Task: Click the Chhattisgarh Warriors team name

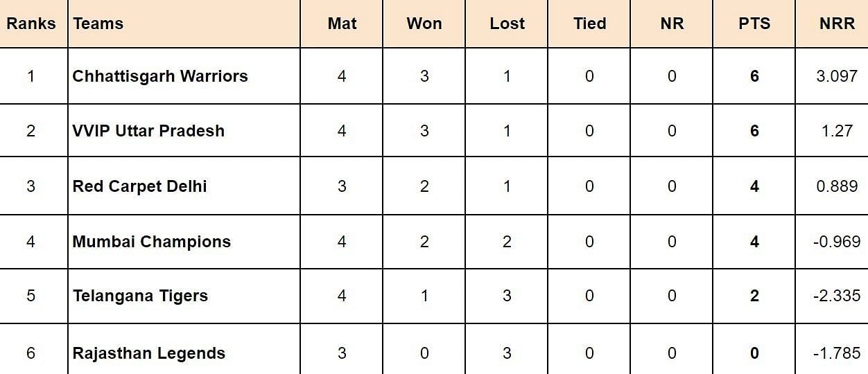Action: (x=160, y=76)
